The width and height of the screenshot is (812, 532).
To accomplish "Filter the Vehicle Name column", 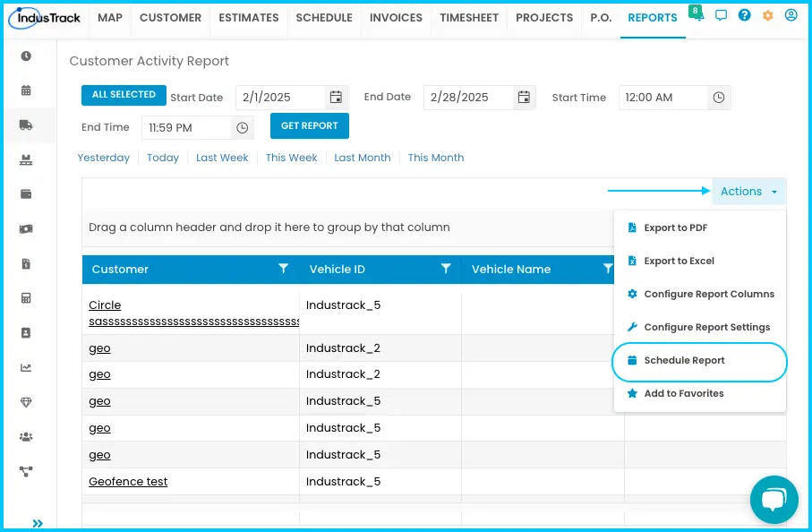I will point(608,269).
